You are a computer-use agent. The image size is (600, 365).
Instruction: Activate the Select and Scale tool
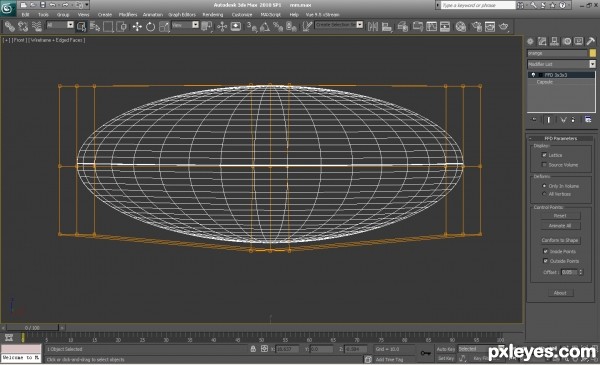(x=164, y=26)
